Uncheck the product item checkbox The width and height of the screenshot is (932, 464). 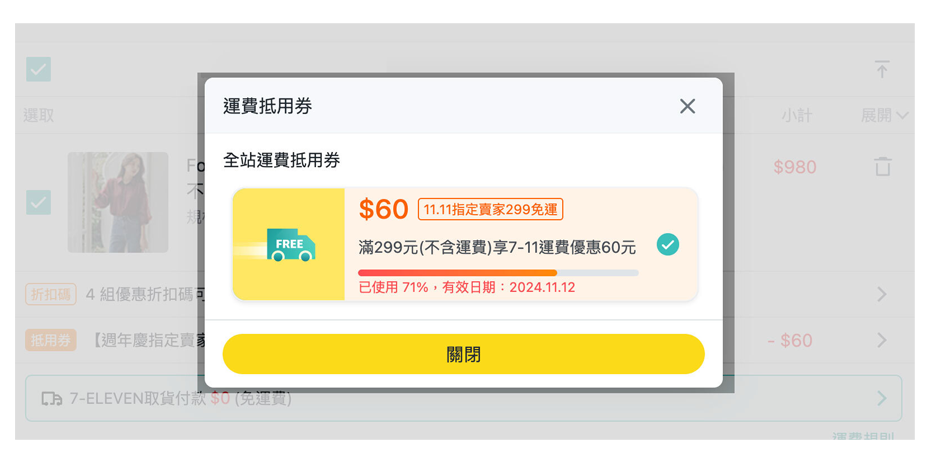click(x=38, y=202)
